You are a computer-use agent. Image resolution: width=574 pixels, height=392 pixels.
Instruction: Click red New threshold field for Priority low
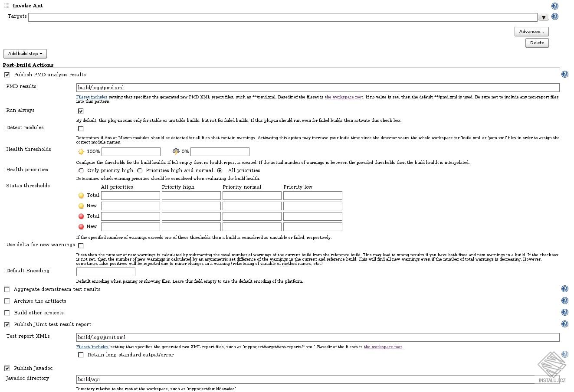tap(313, 227)
